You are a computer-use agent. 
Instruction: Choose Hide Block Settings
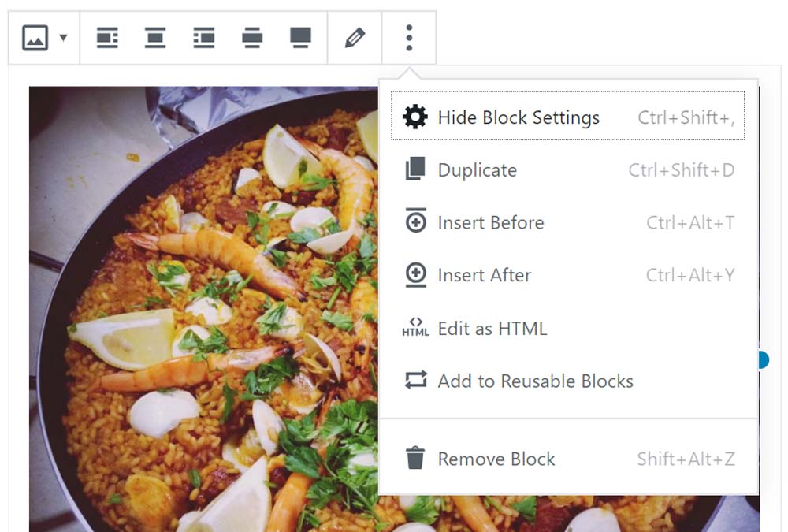coord(519,117)
